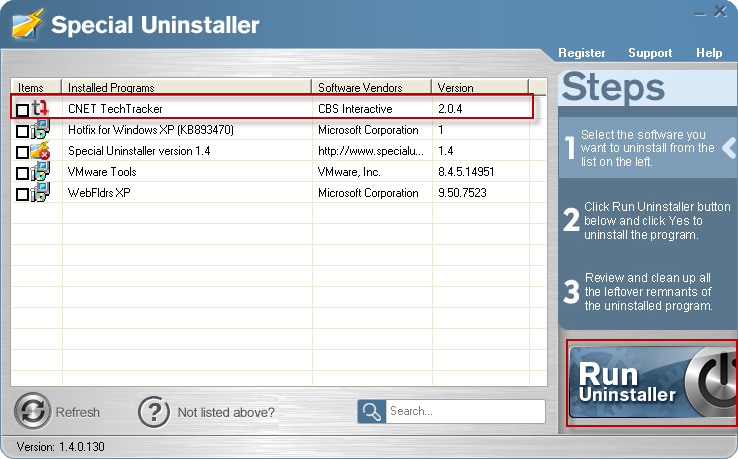This screenshot has width=738, height=459.
Task: Click the Special Uninstaller logo icon
Action: pos(28,24)
